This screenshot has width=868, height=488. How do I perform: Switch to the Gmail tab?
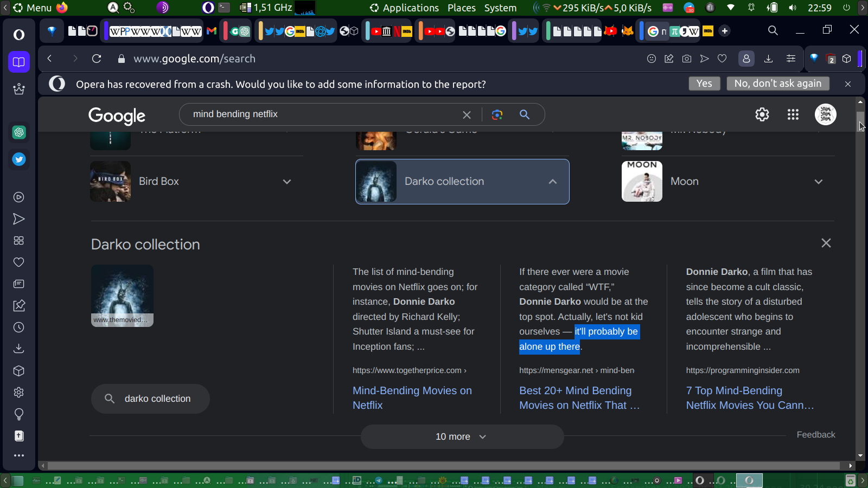(212, 31)
